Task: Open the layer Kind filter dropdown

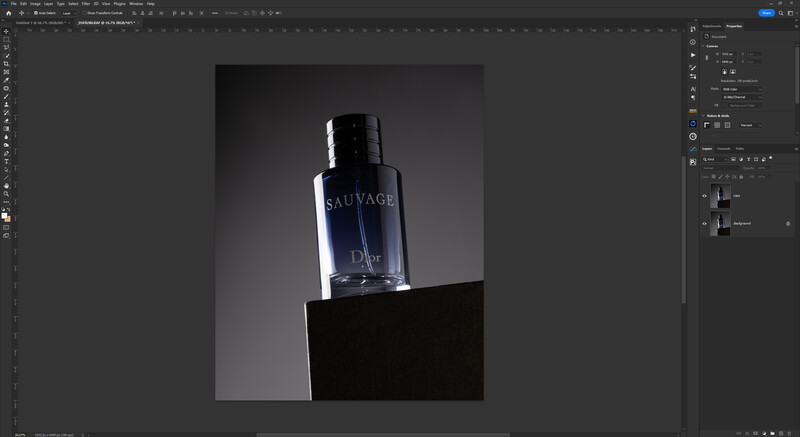Action: click(714, 159)
